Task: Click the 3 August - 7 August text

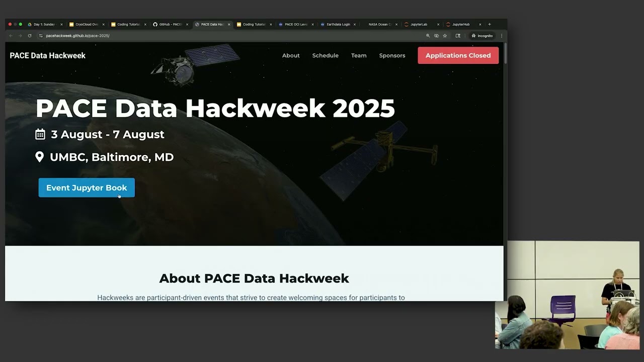Action: click(x=108, y=134)
